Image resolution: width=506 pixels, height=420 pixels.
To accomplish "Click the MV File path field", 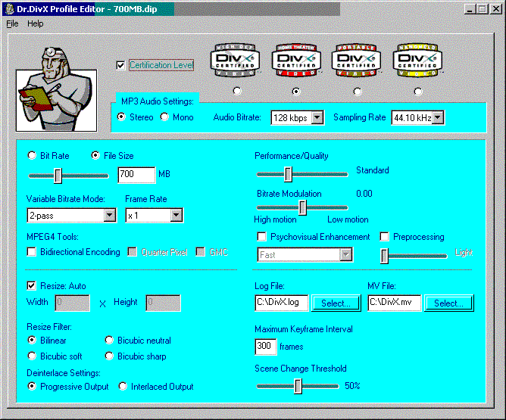I will click(395, 303).
